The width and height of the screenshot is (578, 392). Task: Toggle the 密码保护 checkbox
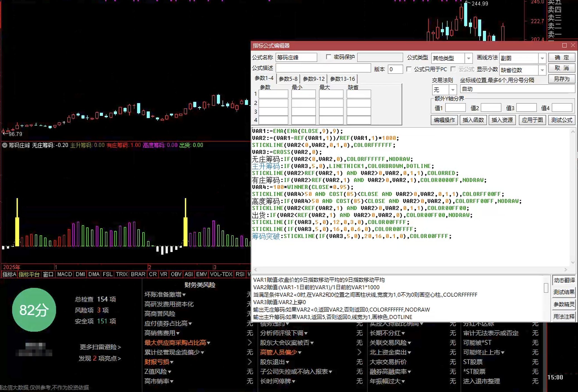(x=329, y=57)
